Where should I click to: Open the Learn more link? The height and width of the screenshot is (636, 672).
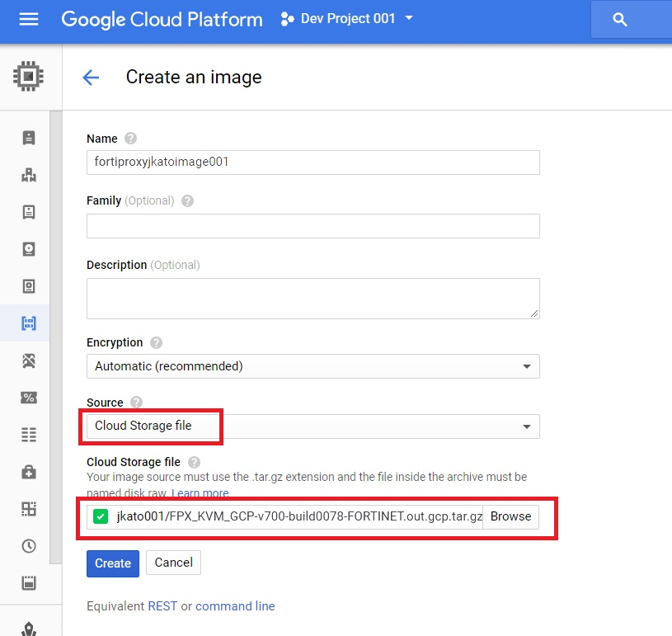(200, 493)
